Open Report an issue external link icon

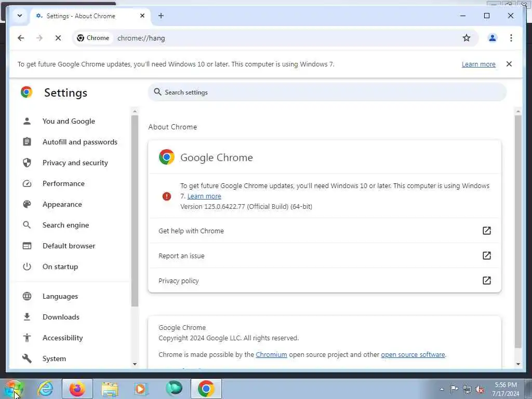pos(486,256)
